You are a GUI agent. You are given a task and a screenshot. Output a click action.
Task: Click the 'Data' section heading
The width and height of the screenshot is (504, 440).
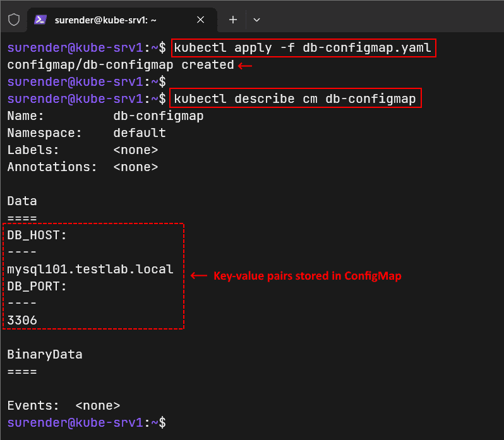click(x=22, y=201)
